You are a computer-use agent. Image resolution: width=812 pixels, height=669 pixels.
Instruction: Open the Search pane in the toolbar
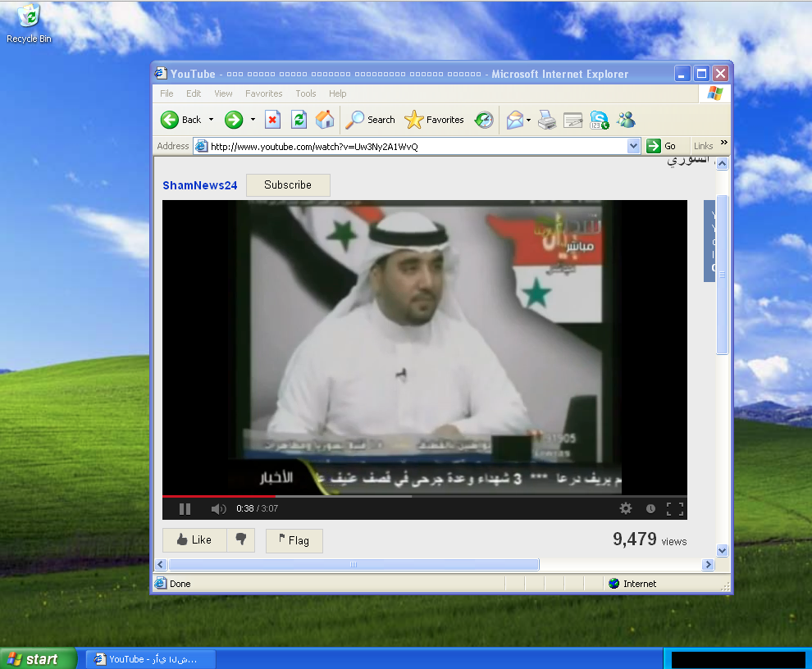(370, 120)
